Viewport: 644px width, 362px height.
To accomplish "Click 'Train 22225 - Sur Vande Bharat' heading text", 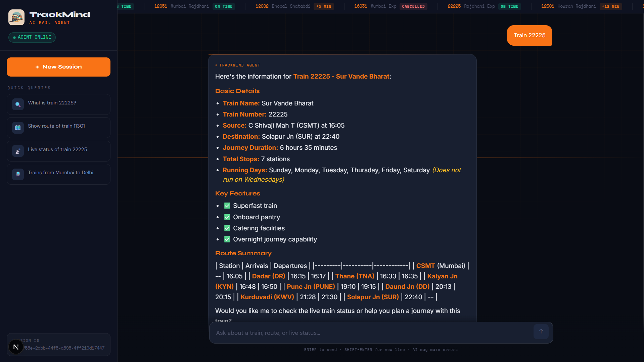I will pos(341,77).
